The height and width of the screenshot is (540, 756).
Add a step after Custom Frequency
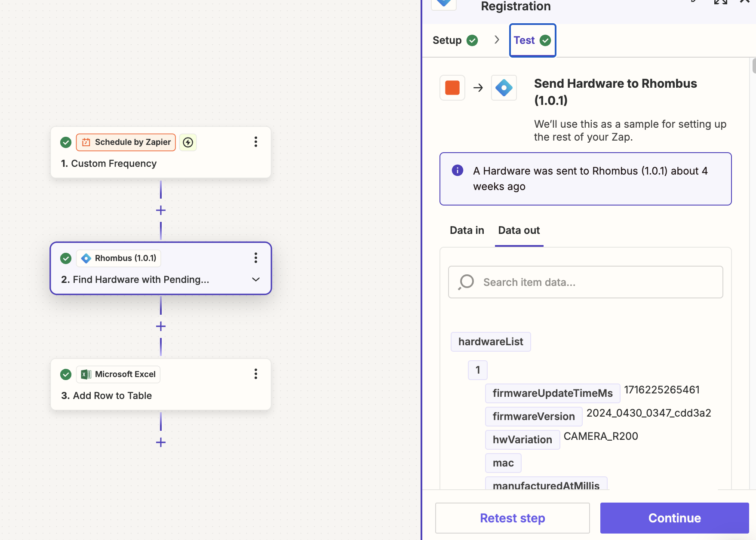click(161, 210)
